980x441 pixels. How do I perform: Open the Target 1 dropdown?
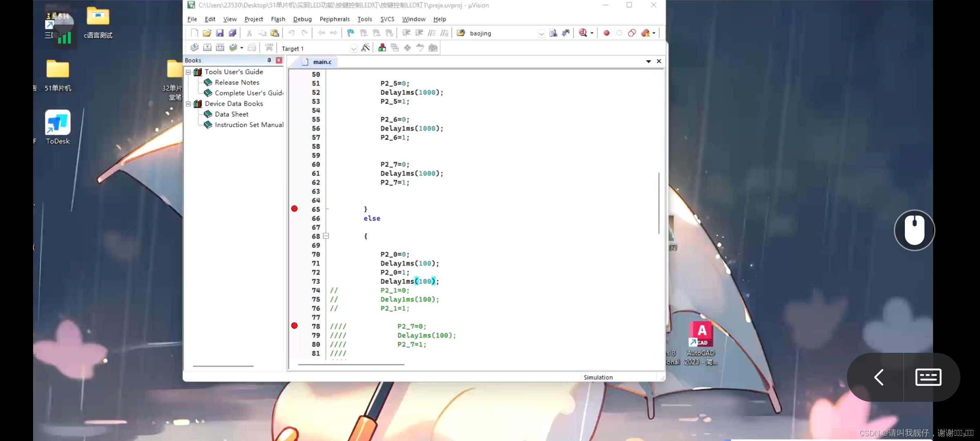353,49
